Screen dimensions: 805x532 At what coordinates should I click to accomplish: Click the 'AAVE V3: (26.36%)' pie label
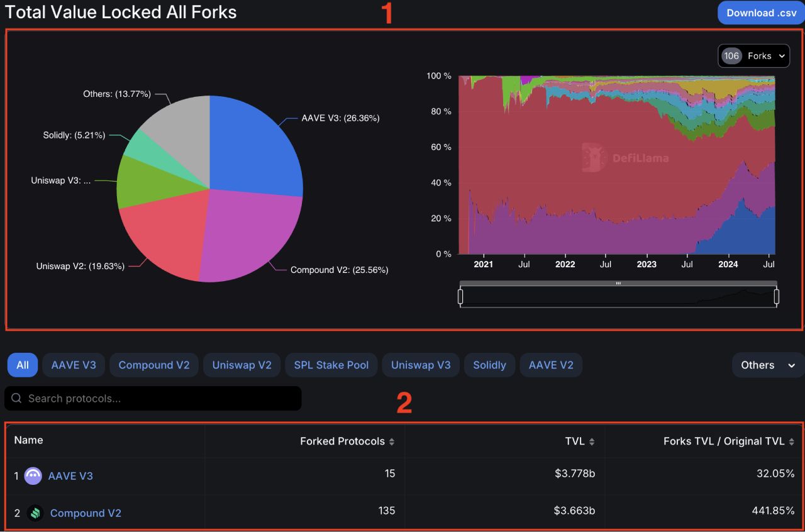click(x=340, y=118)
